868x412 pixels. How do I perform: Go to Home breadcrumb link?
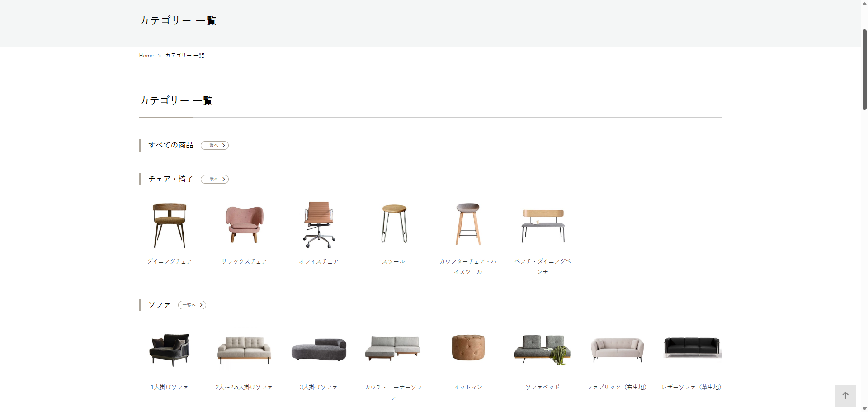(146, 56)
